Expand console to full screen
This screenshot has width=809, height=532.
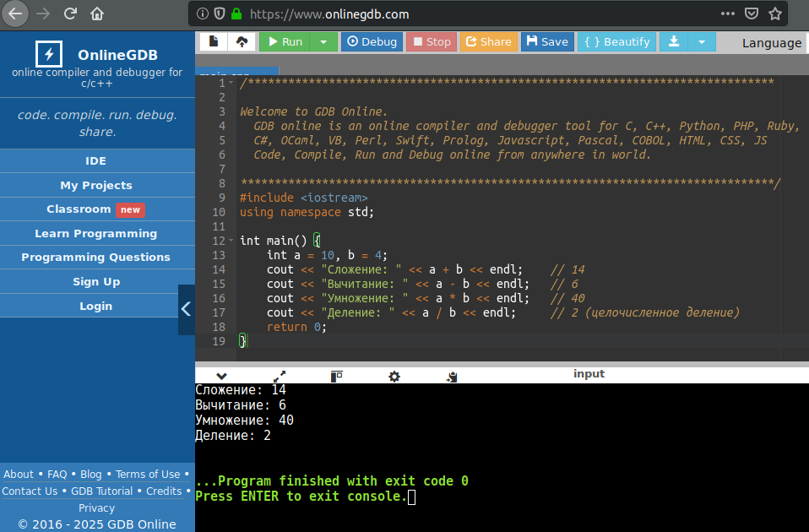tap(280, 376)
